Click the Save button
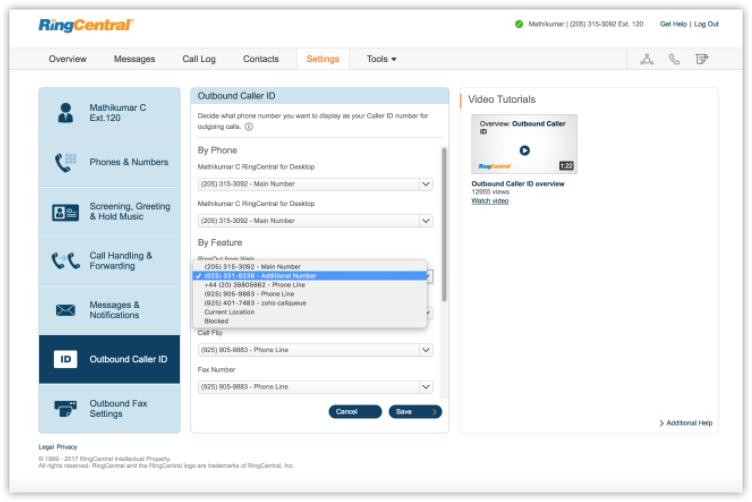Image resolution: width=752 pixels, height=502 pixels. (x=415, y=412)
